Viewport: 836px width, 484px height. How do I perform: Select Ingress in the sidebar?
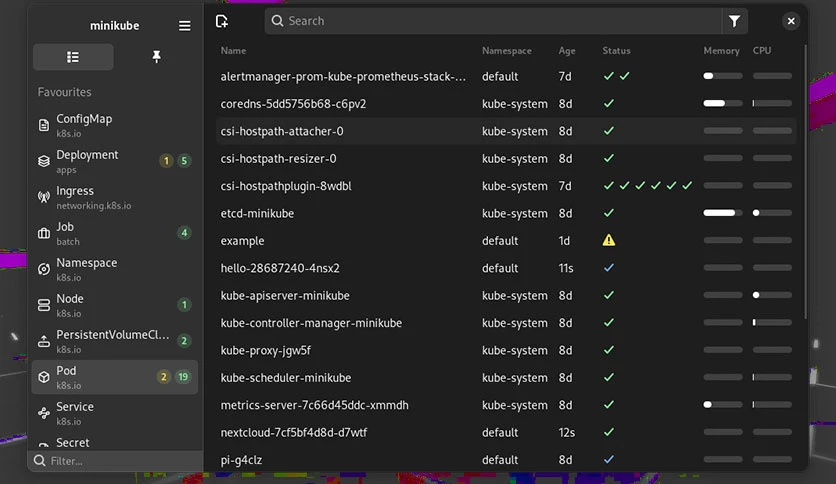[x=115, y=197]
